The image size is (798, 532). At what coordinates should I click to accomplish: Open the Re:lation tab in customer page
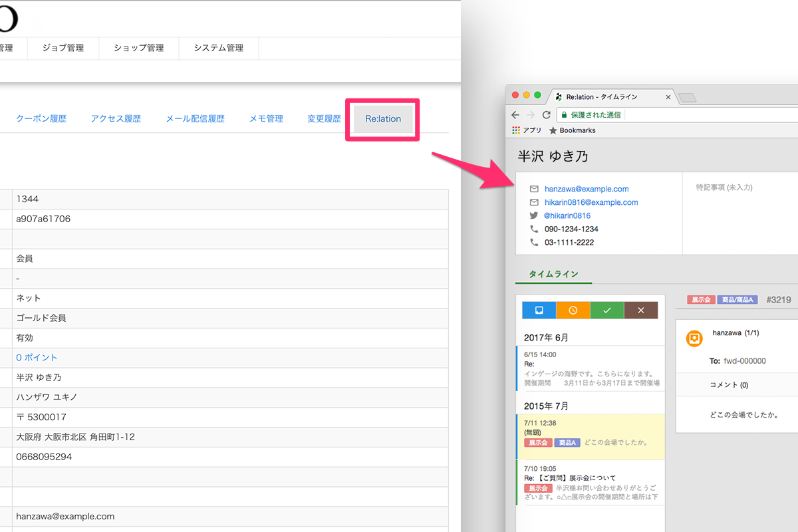click(x=383, y=119)
